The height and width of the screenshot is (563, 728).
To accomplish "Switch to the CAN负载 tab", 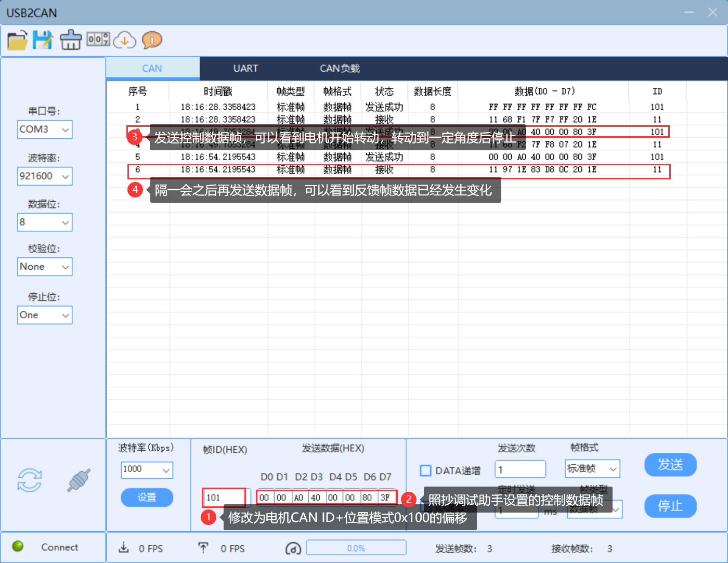I will coord(340,69).
